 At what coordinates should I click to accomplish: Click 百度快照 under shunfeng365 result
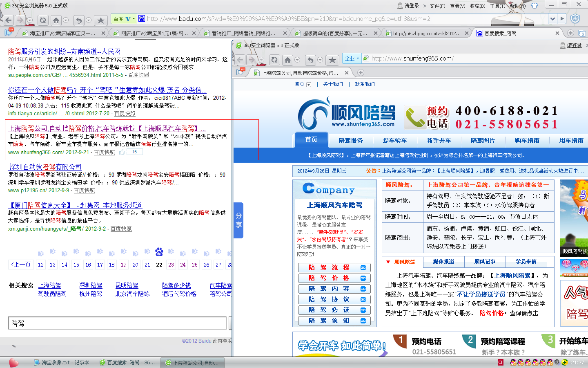(105, 152)
